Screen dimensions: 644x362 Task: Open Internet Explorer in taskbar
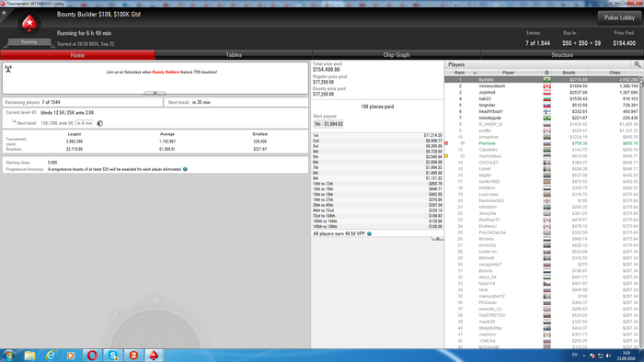pos(50,355)
